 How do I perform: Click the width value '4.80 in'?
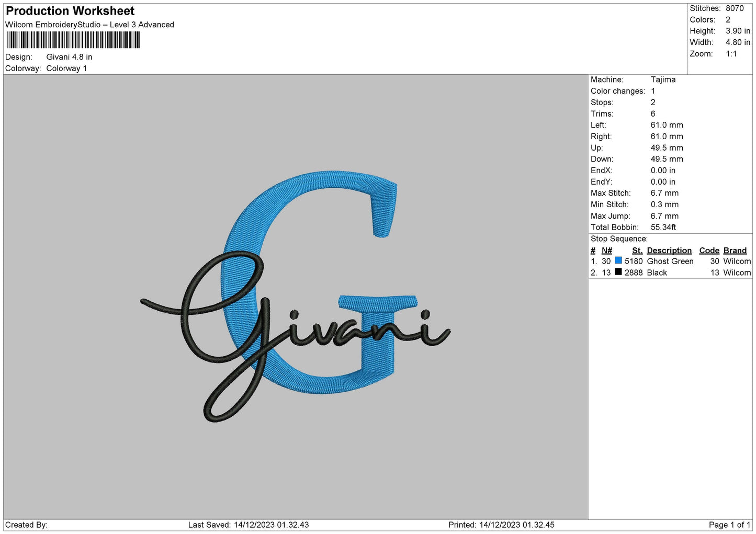pos(738,42)
